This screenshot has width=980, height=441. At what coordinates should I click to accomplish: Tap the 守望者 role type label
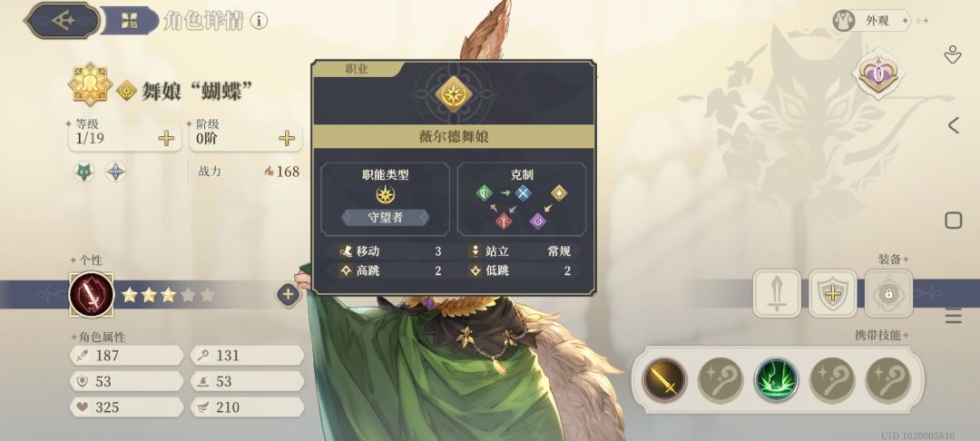click(x=386, y=218)
